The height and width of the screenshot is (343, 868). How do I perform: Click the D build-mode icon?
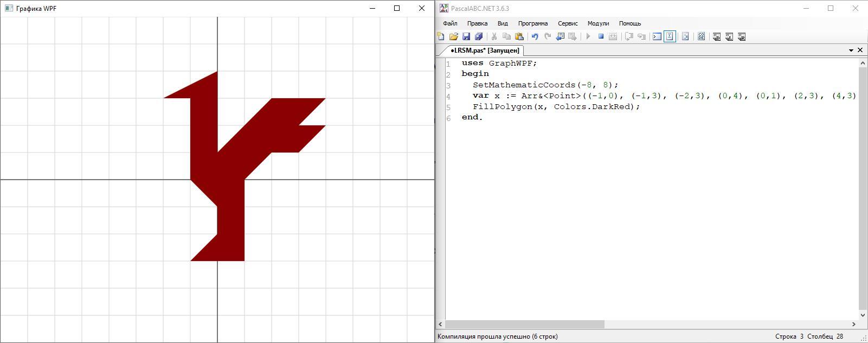[716, 36]
